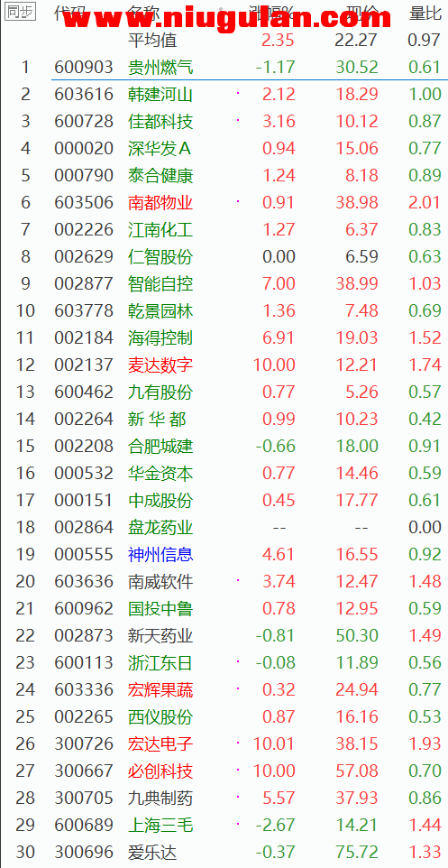448x868 pixels.
Task: Click 麦达数字 stock name
Action: coord(160,365)
